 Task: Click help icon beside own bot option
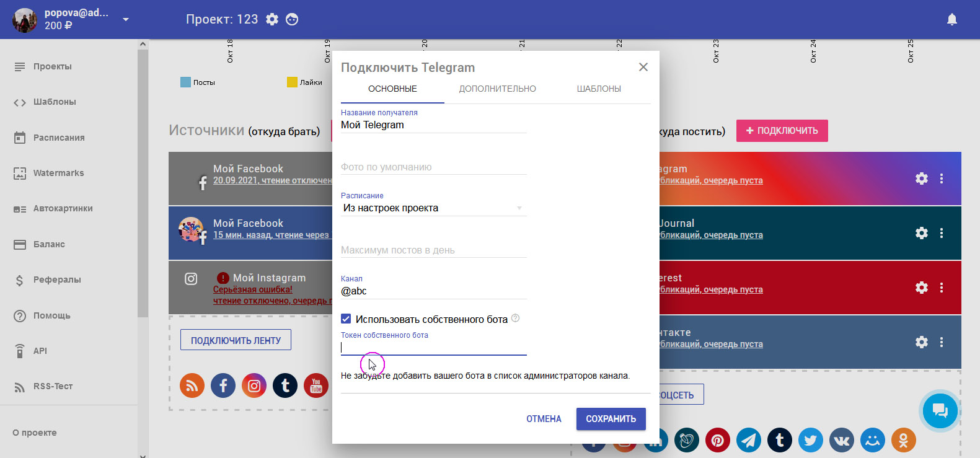click(515, 319)
